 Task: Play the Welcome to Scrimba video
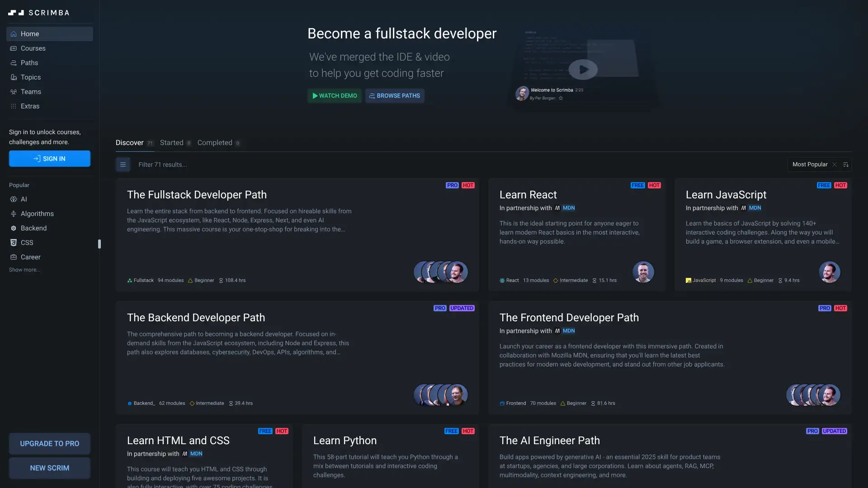tap(583, 70)
